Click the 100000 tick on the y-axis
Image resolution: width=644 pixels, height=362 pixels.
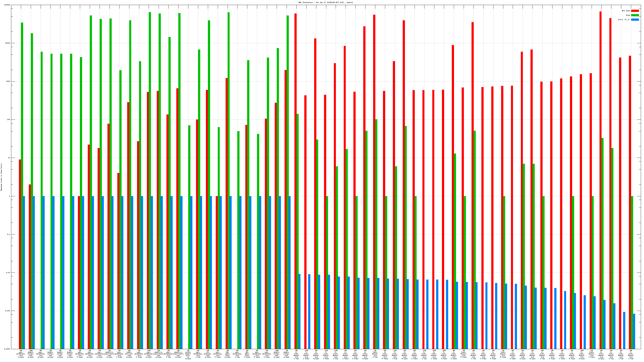(x=7, y=5)
